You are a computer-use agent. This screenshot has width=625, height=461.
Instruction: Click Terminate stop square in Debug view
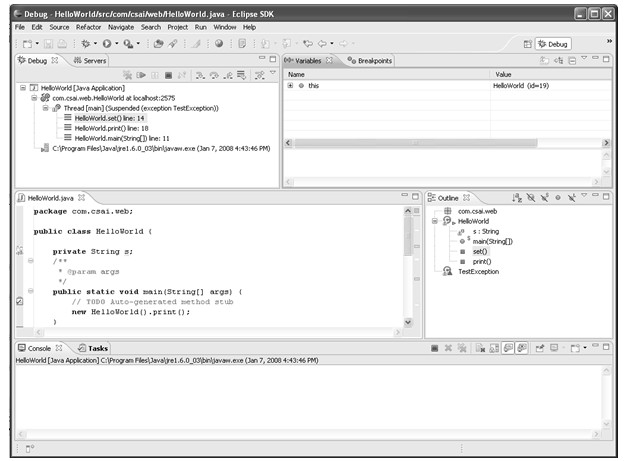pos(168,75)
